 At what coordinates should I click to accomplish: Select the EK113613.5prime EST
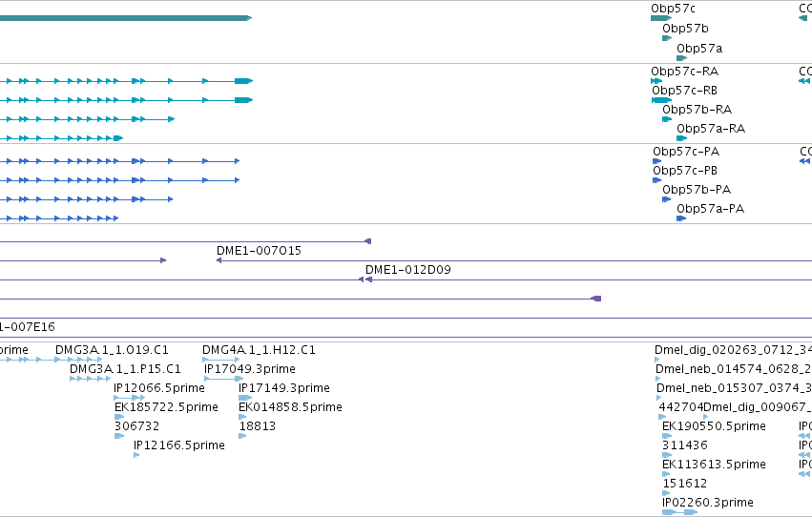666,475
